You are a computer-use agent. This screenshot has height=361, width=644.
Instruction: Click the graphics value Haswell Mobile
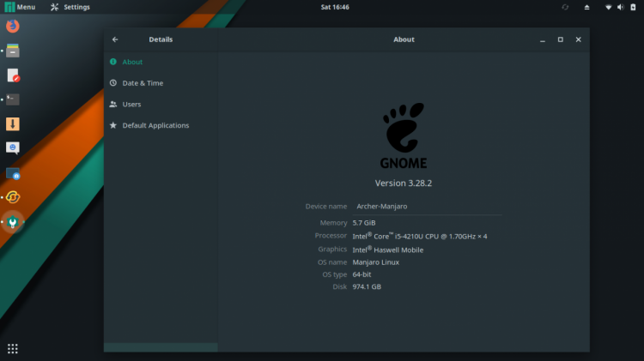tap(388, 250)
